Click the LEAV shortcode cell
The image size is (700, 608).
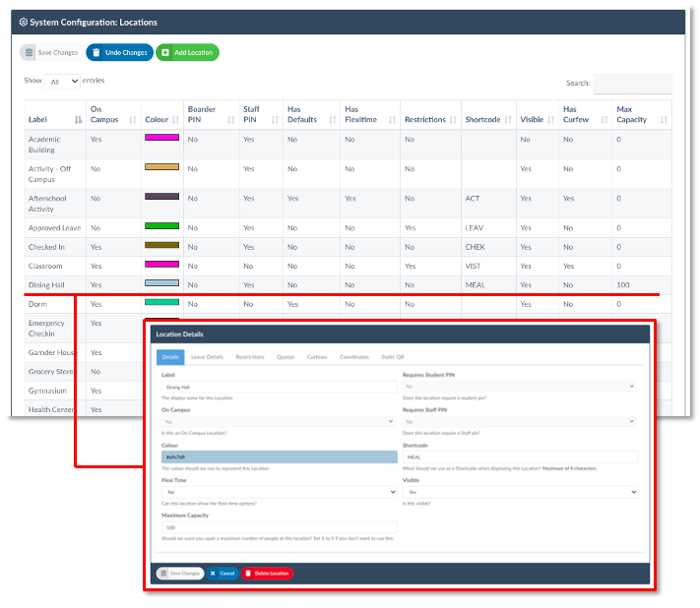click(x=475, y=228)
